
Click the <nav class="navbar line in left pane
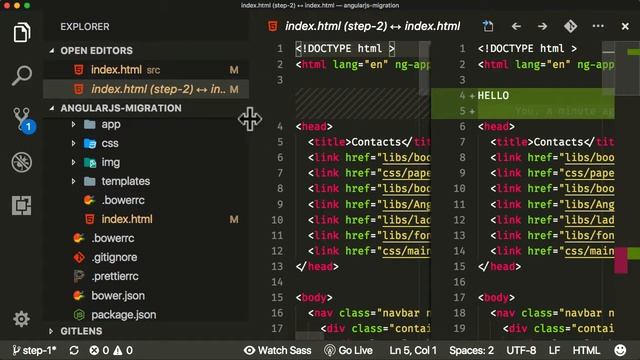369,313
